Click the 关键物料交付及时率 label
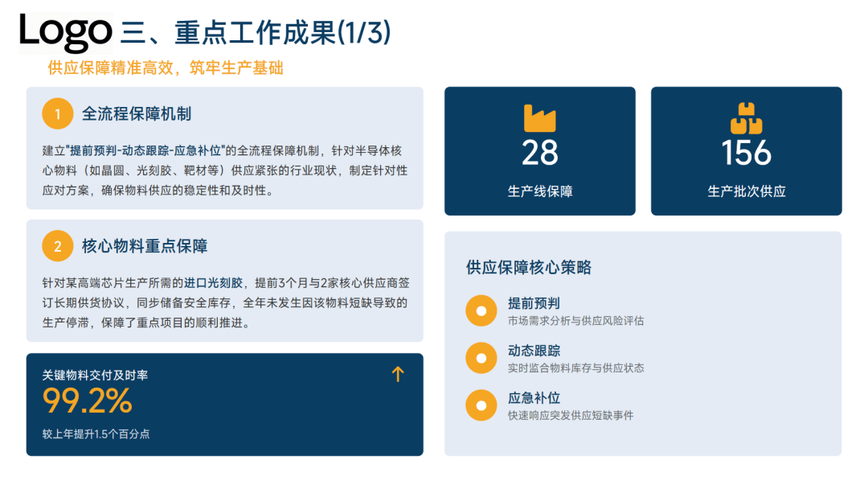The width and height of the screenshot is (868, 489). click(95, 375)
